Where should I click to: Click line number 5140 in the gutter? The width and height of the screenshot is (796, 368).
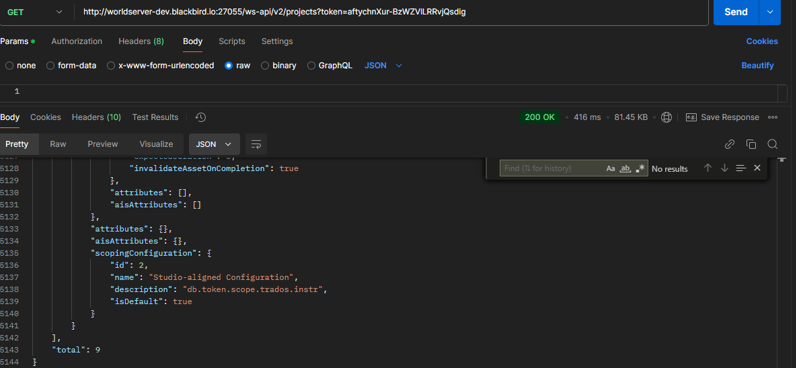point(9,314)
